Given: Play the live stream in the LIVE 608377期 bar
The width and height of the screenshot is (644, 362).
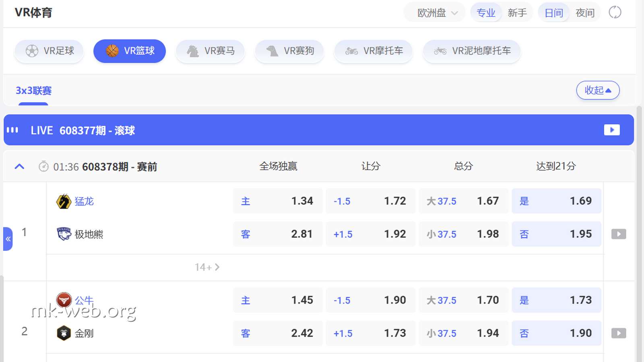Looking at the screenshot, I should pyautogui.click(x=612, y=130).
